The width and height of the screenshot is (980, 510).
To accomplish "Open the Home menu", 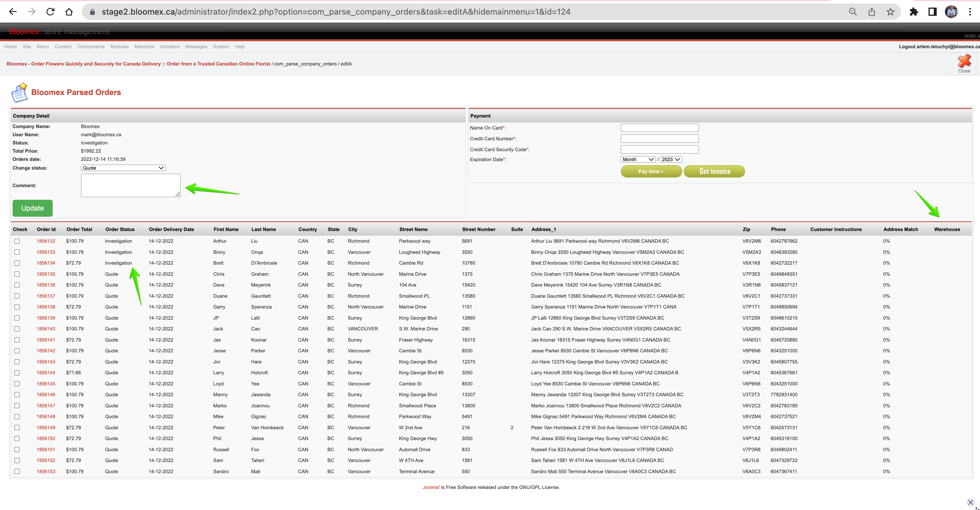I will click(10, 46).
